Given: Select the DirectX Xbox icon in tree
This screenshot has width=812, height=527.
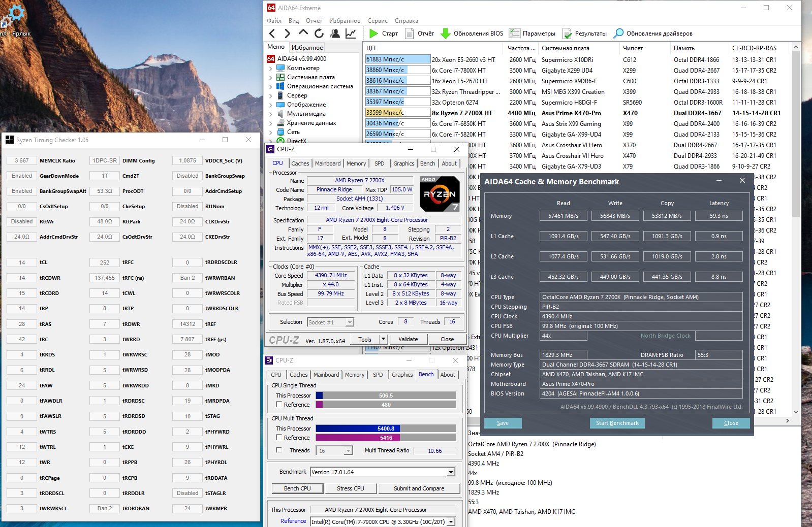Looking at the screenshot, I should 280,141.
